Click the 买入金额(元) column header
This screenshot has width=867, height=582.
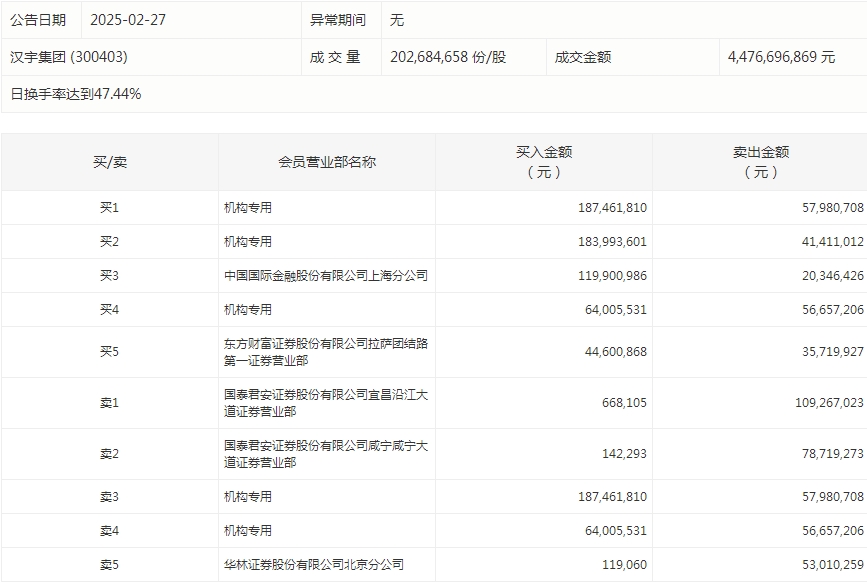point(544,162)
